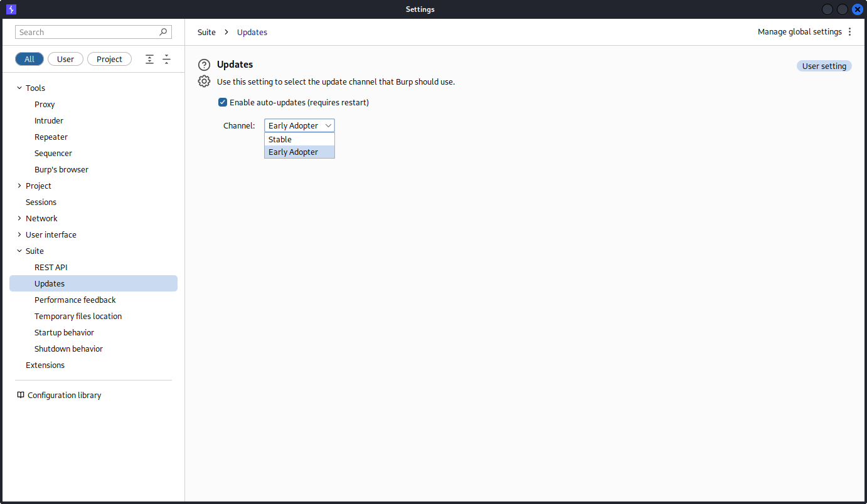Image resolution: width=867 pixels, height=504 pixels.
Task: Expand the Project tree section
Action: [19, 186]
